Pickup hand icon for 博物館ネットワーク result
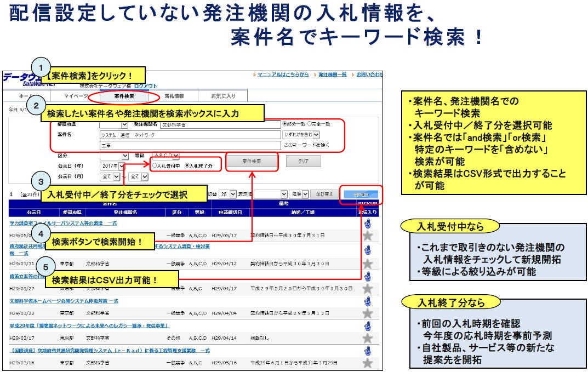Screen dimensions: 588x372 point(368,326)
